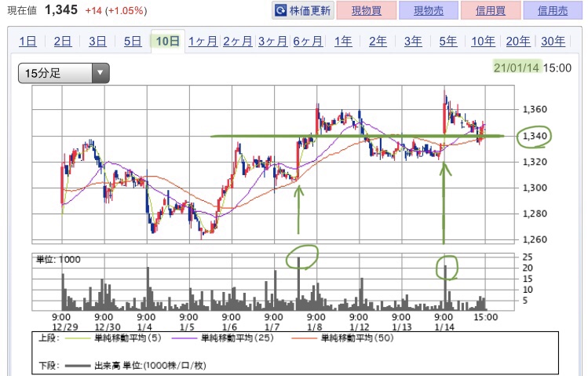Click the 単位: 1000 volume label
The width and height of the screenshot is (588, 376).
[x=58, y=259]
